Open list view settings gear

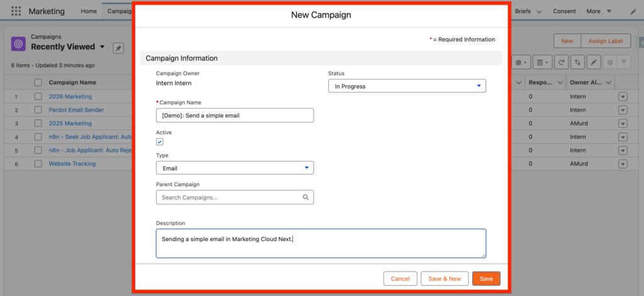coord(521,62)
